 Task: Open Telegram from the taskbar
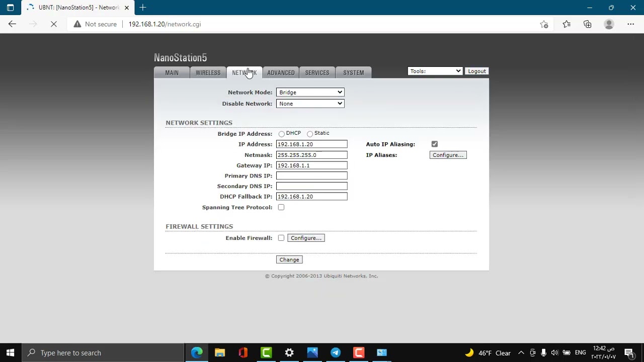point(336,352)
